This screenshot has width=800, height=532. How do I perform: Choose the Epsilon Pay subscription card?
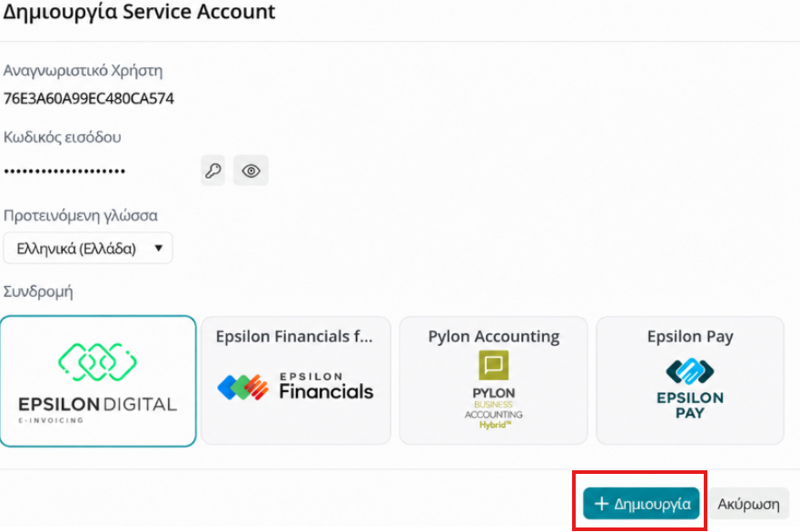pos(690,380)
